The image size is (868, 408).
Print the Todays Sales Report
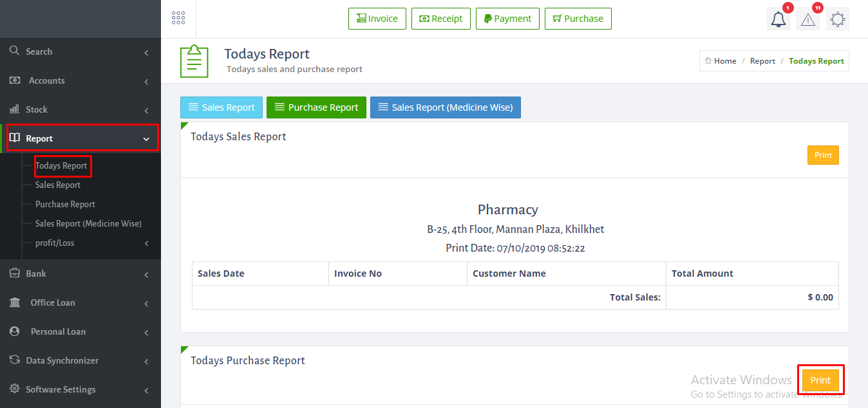click(x=823, y=155)
